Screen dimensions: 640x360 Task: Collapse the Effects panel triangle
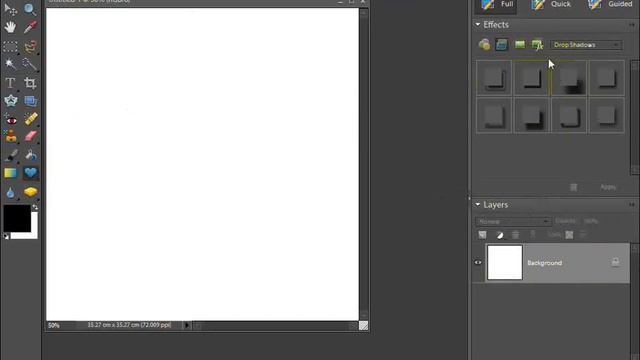478,24
